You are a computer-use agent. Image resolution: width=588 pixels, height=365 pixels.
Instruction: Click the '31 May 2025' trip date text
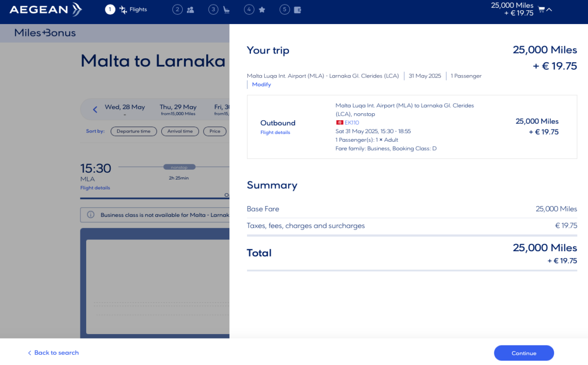pyautogui.click(x=425, y=76)
